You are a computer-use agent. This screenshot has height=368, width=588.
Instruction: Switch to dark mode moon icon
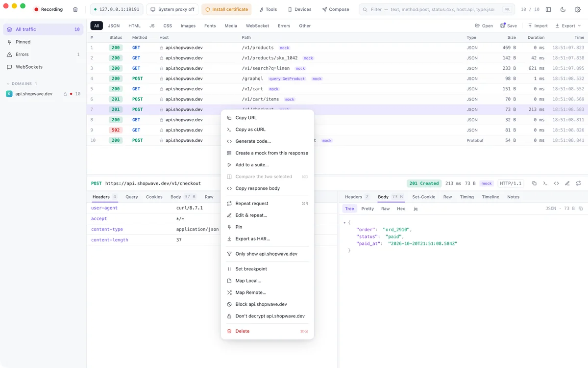(563, 9)
